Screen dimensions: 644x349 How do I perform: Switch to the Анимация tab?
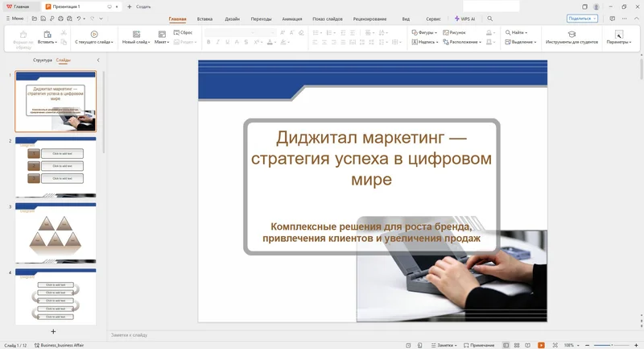coord(292,19)
